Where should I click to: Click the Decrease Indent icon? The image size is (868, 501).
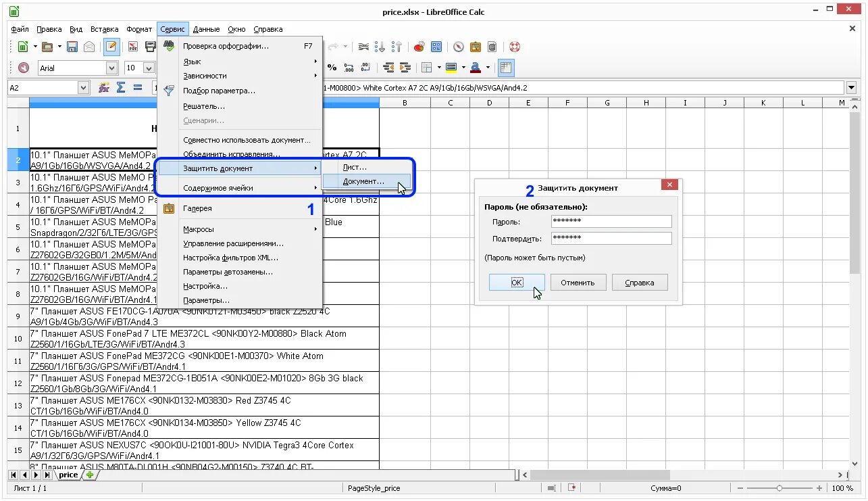point(388,68)
